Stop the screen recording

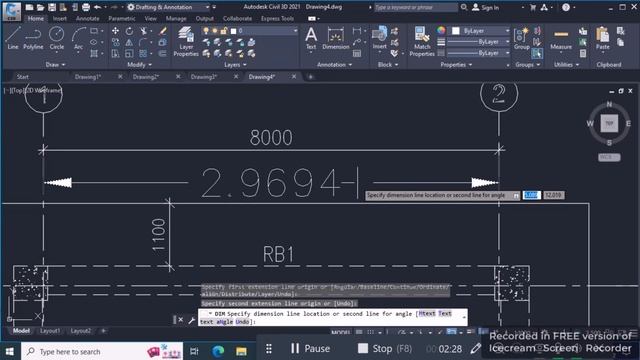(x=384, y=349)
